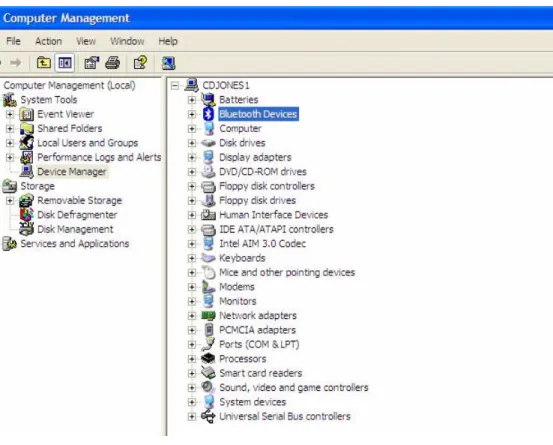Open the Action menu

point(48,41)
